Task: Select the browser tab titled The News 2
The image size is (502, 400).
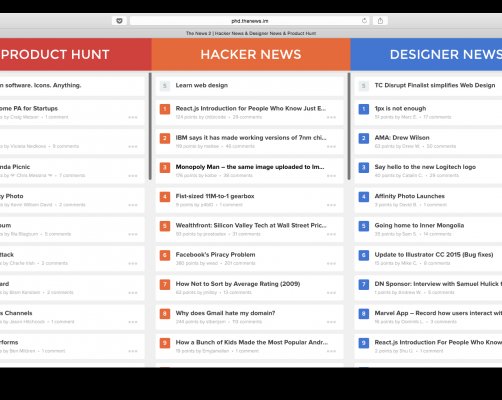Action: (251, 33)
